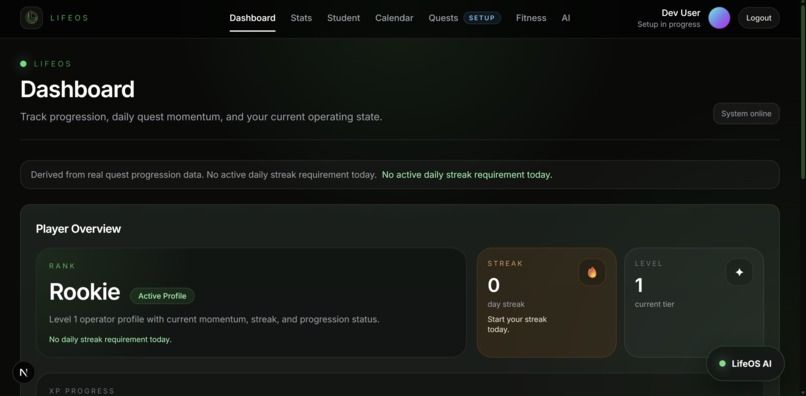Screen dimensions: 806x396
Task: Click the LifeOS logo icon
Action: tap(31, 18)
